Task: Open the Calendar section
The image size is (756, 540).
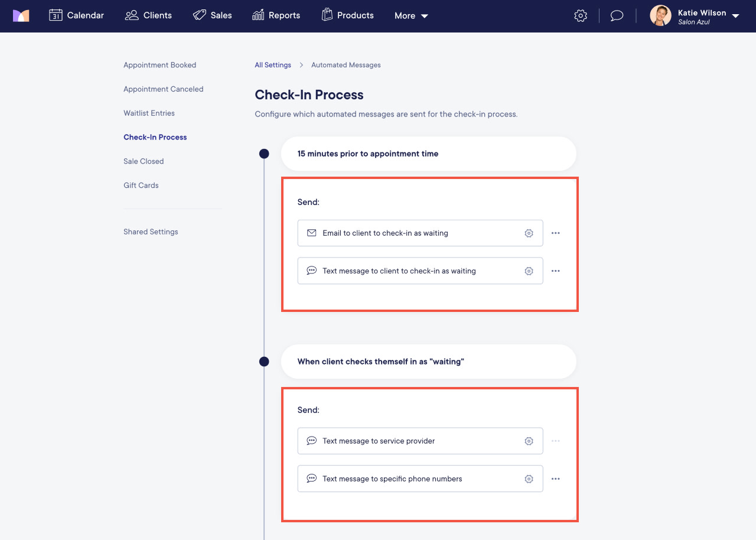Action: pos(76,15)
